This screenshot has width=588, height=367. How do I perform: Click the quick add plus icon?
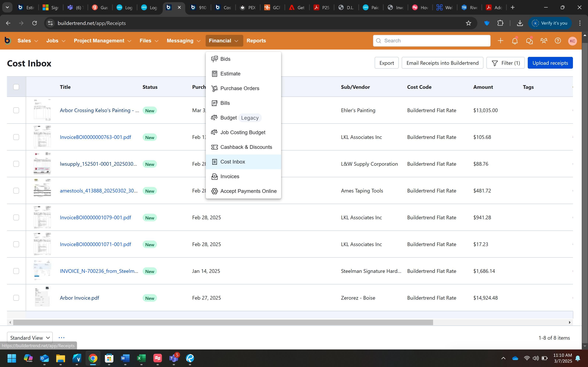[x=500, y=41]
